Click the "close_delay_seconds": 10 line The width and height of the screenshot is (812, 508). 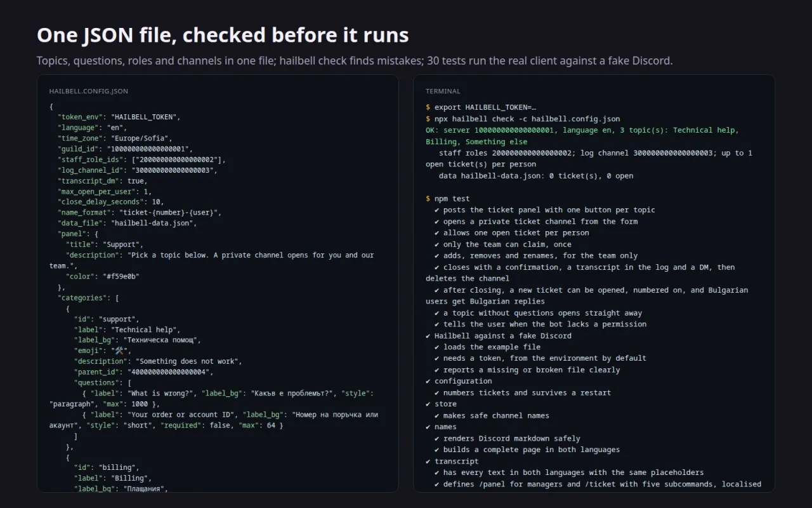click(111, 202)
